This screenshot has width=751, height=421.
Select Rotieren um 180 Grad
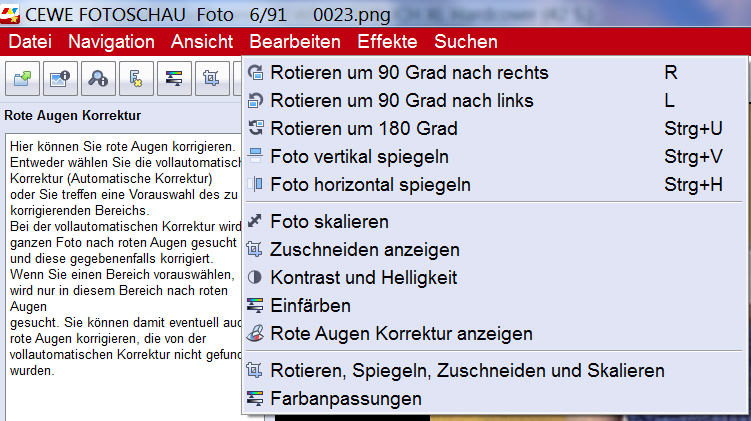(495, 128)
